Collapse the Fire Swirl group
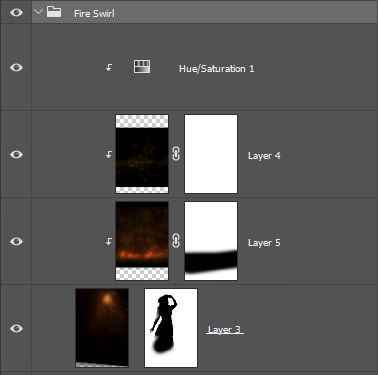This screenshot has height=375, width=378. tap(38, 12)
